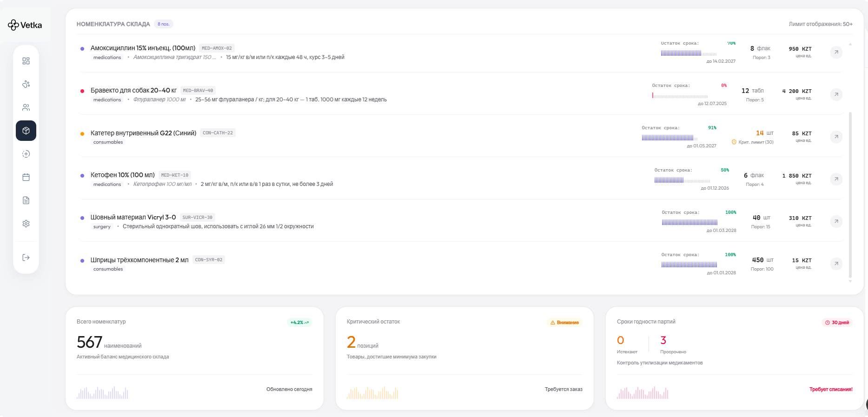Select Бравекто для собак 20–40 кг title
The width and height of the screenshot is (868, 417).
[133, 90]
